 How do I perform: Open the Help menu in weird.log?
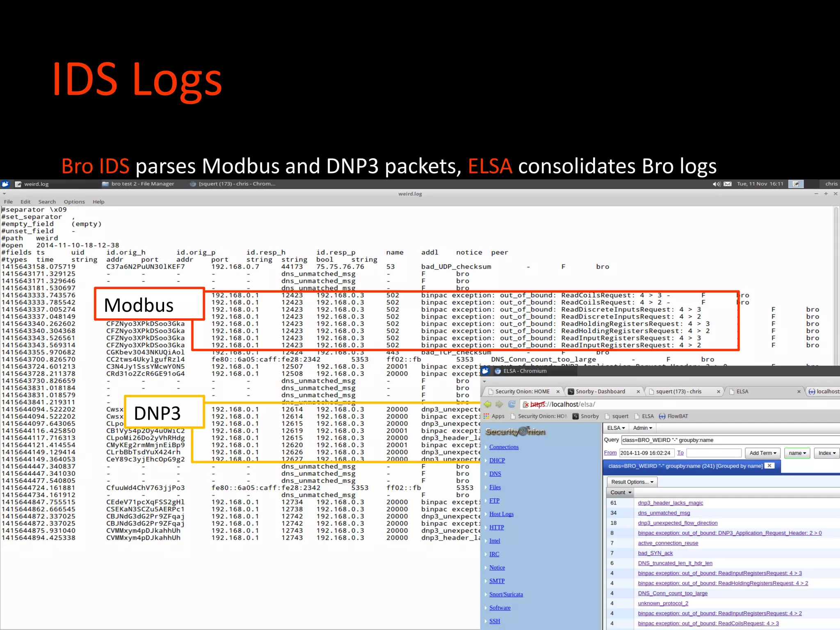(98, 202)
